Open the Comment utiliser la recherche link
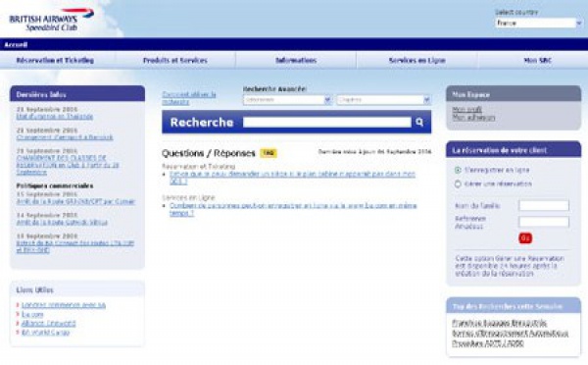Viewport: 588px width, 365px height. tap(189, 98)
